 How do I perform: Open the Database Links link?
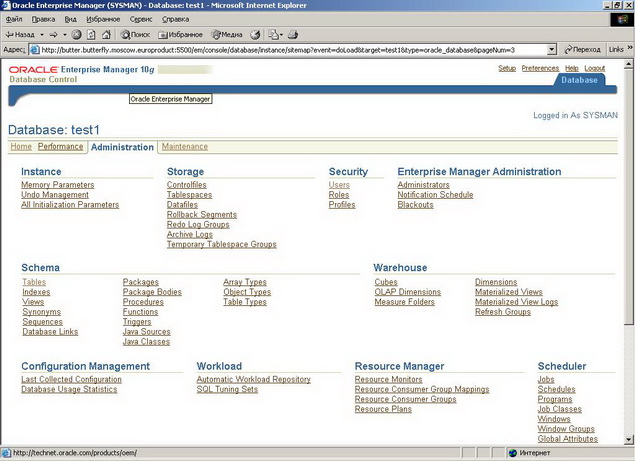(50, 332)
